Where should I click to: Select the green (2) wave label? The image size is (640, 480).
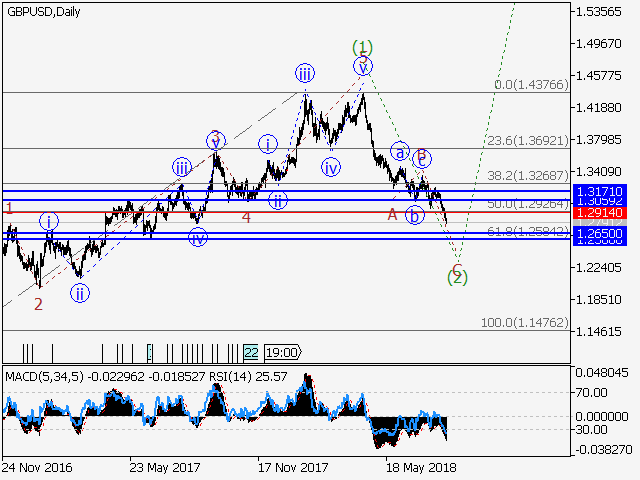pos(458,278)
